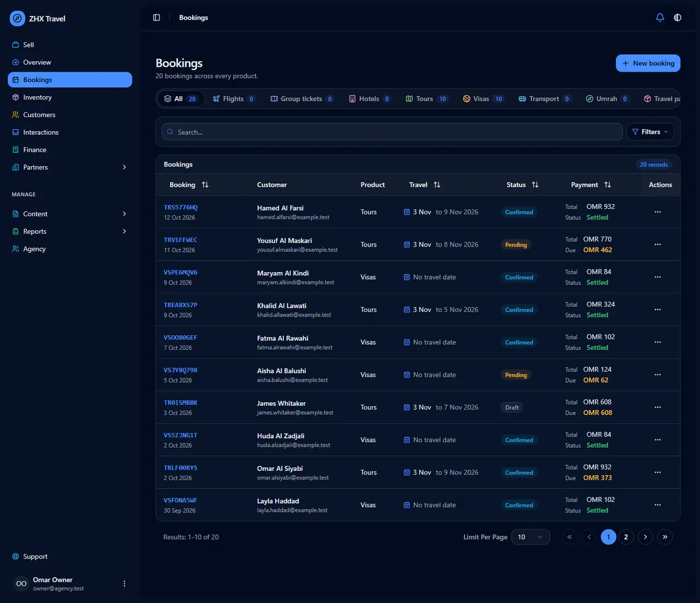Open booking link TREA8XS7P
Viewport: 700px width, 603px height.
pyautogui.click(x=180, y=305)
